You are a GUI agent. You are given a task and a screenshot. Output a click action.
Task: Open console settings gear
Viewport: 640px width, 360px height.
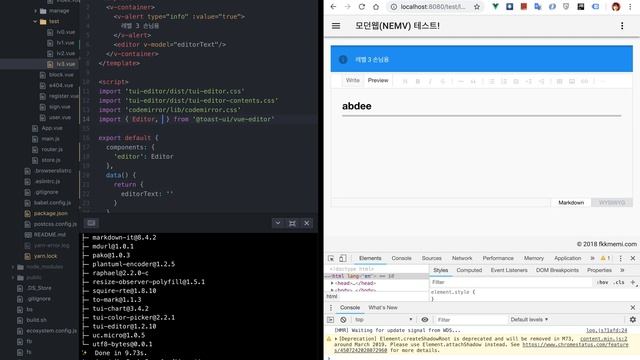click(633, 320)
